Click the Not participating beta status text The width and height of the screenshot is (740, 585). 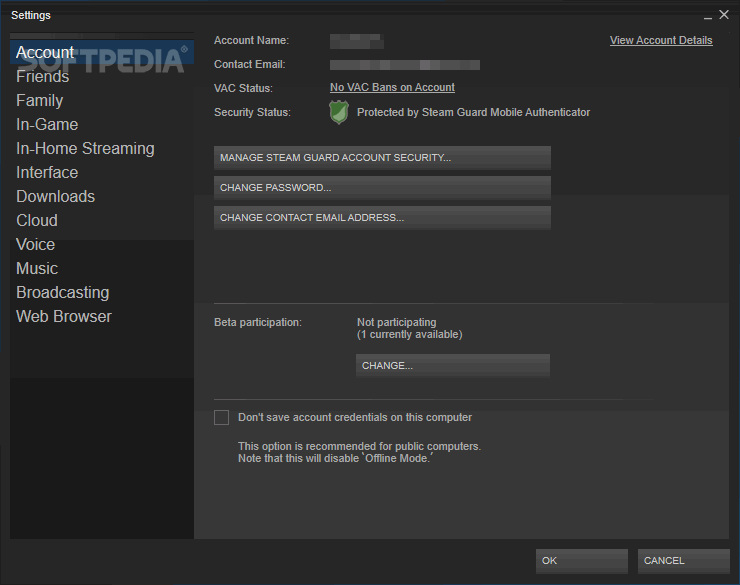tap(396, 322)
